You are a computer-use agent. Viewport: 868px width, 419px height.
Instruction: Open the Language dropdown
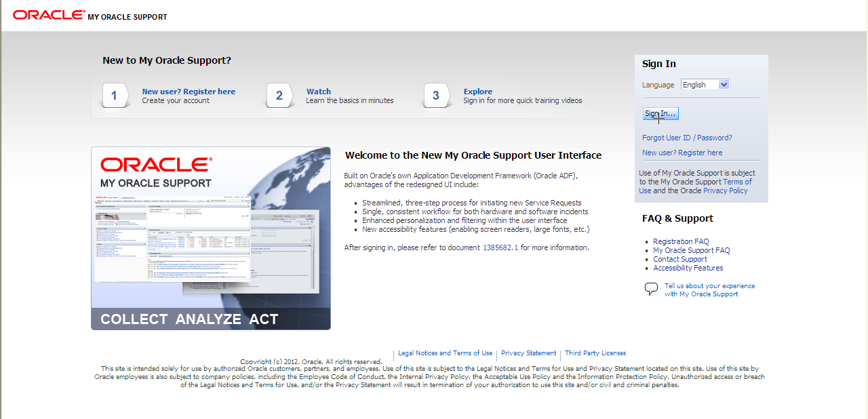(x=705, y=85)
